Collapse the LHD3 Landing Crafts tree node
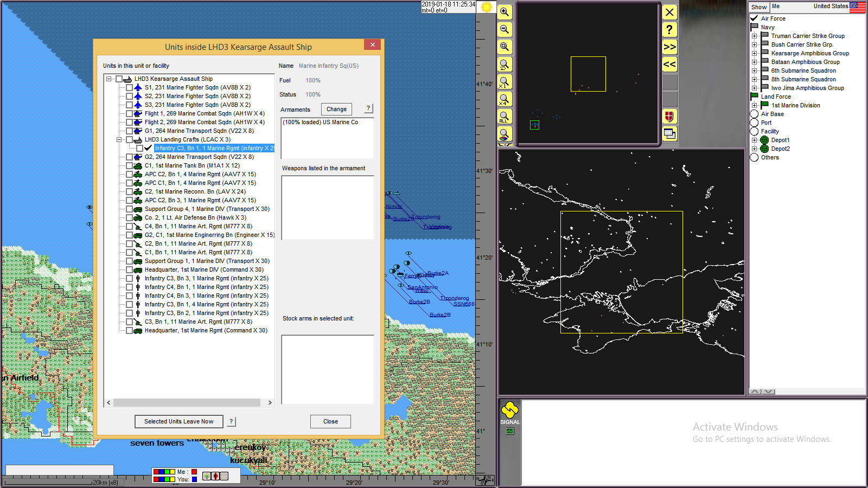This screenshot has width=868, height=488. 119,139
